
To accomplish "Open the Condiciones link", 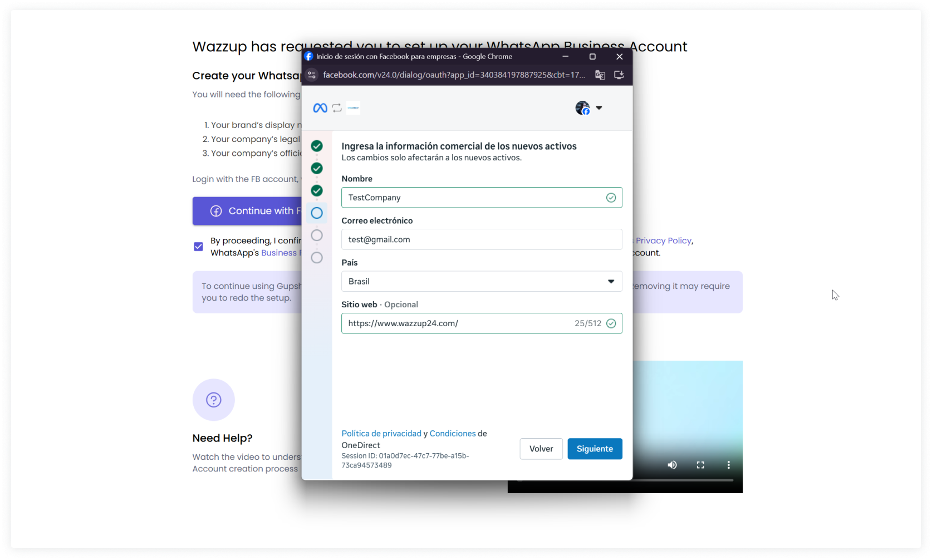I will click(453, 434).
